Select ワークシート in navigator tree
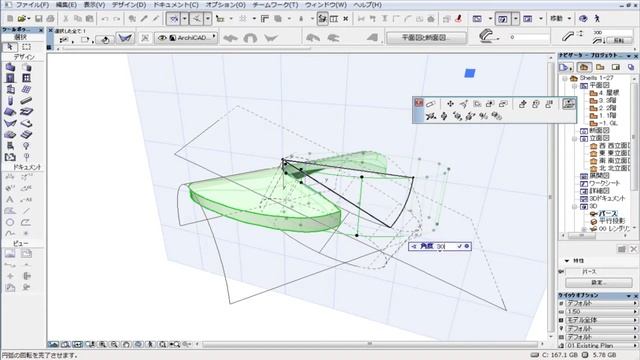 pyautogui.click(x=604, y=183)
